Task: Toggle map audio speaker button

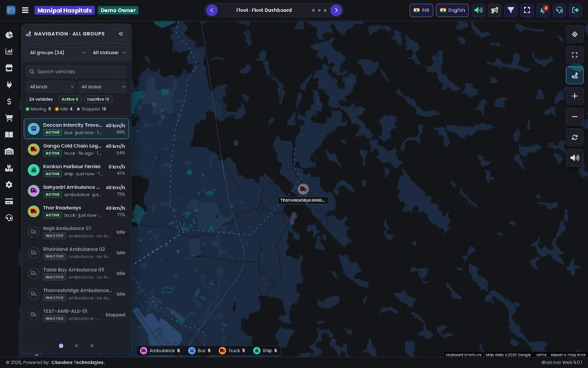Action: point(575,158)
